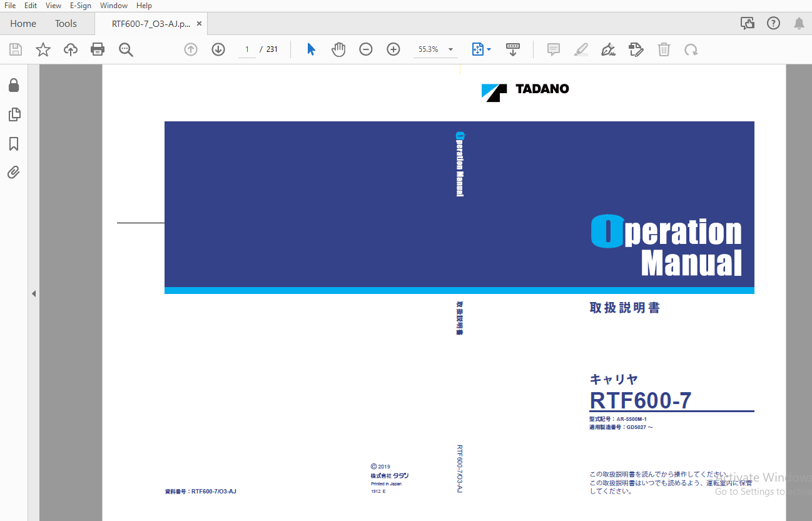Open the E-Sign menu
The image size is (812, 521).
click(x=81, y=6)
